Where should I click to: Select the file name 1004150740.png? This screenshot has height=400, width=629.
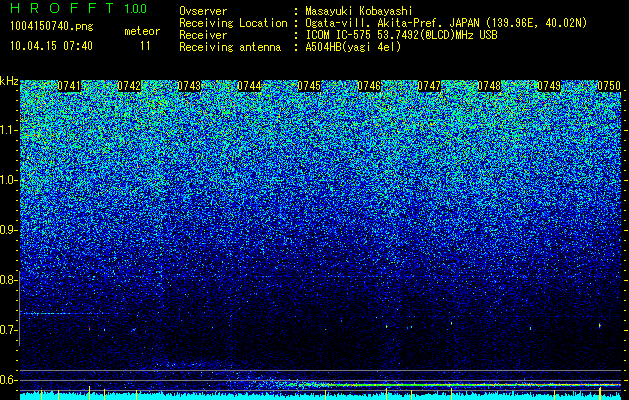point(52,27)
